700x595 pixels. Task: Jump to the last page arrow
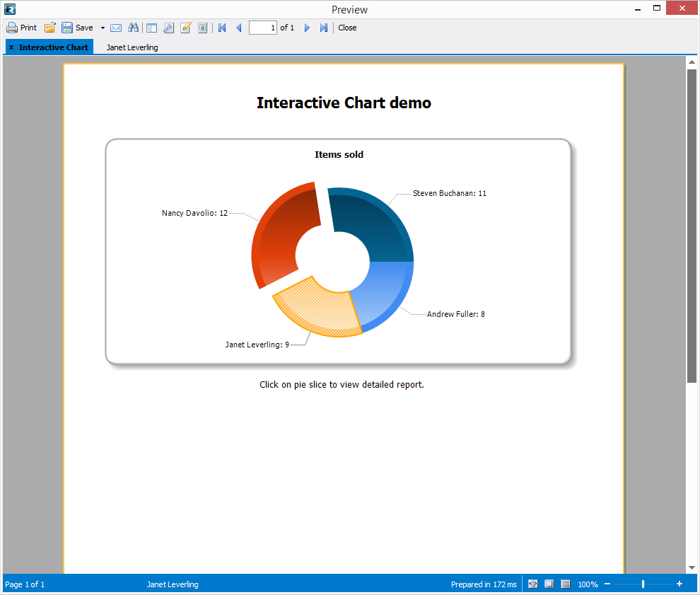click(324, 28)
